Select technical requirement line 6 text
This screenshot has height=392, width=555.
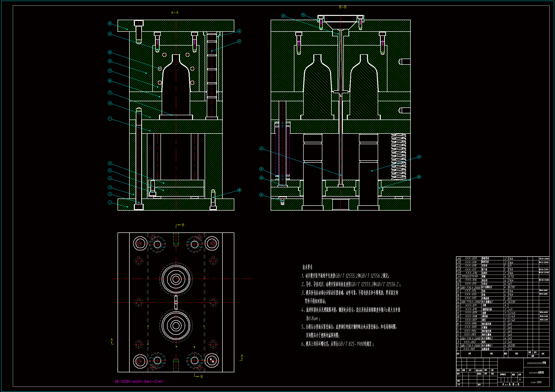point(338,344)
